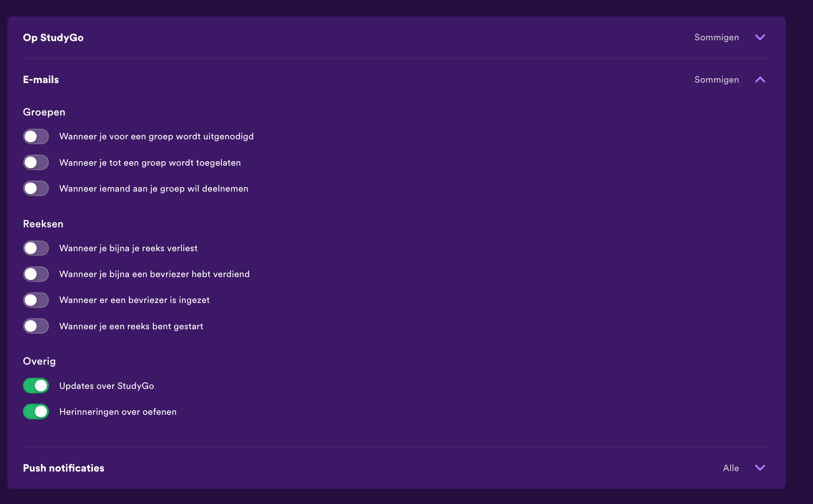Click 'Wanneer je bijna je reeks verliest' text
This screenshot has width=813, height=504.
click(128, 248)
